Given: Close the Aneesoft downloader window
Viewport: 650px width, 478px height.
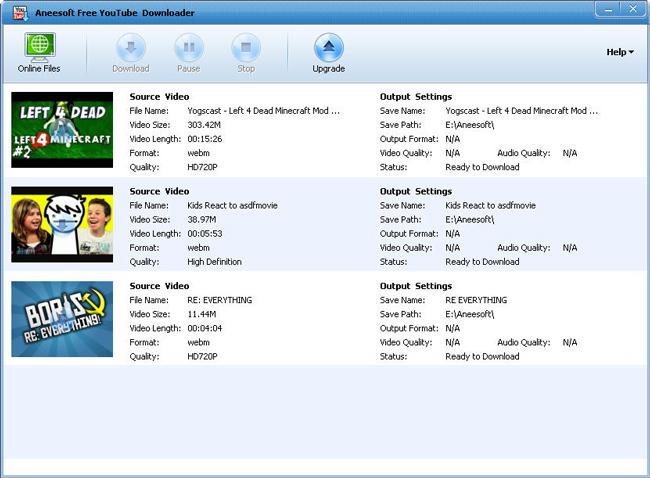Looking at the screenshot, I should 633,9.
